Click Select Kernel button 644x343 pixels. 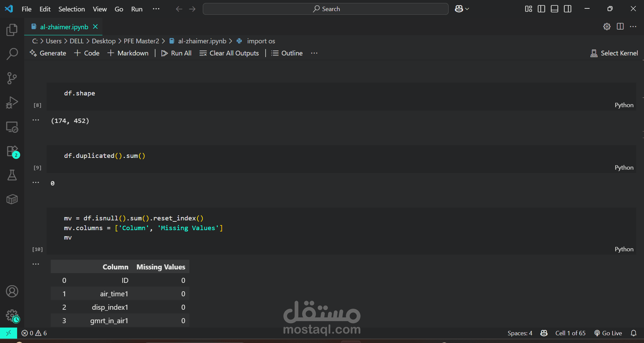[x=614, y=53]
